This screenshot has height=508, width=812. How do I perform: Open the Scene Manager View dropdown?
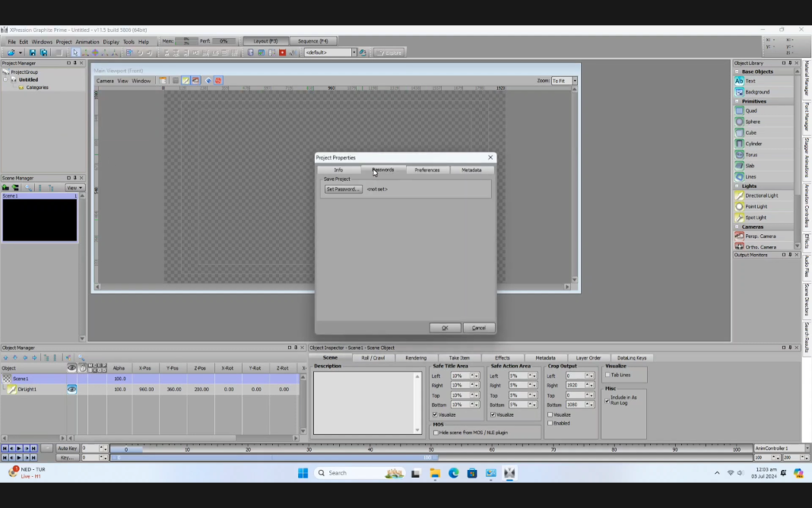[74, 187]
